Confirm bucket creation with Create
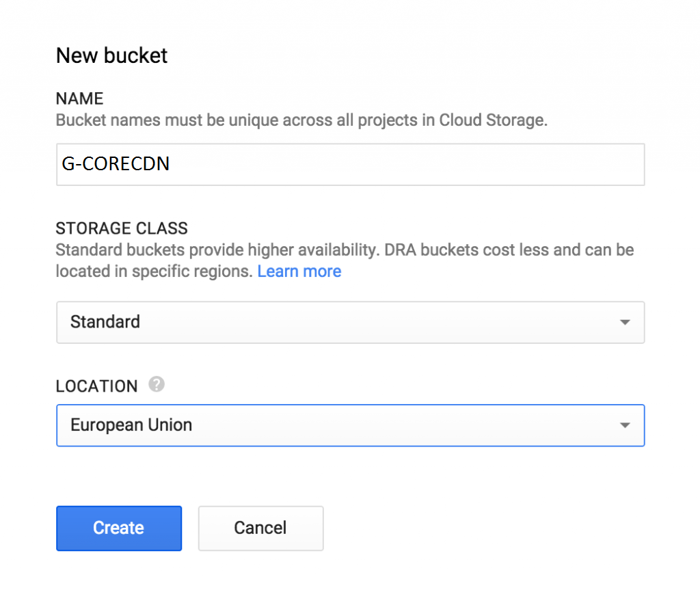Viewport: 700px width, 590px height. pos(118,528)
